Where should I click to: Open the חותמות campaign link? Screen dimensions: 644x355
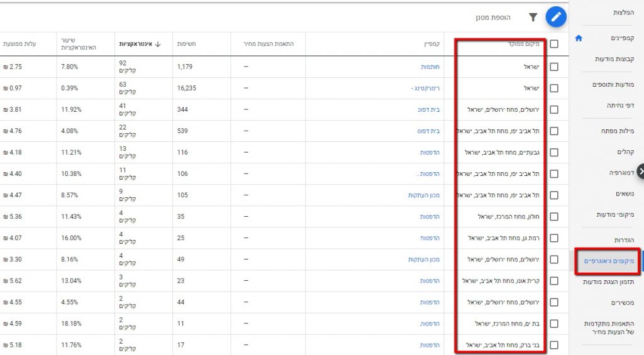click(x=430, y=67)
